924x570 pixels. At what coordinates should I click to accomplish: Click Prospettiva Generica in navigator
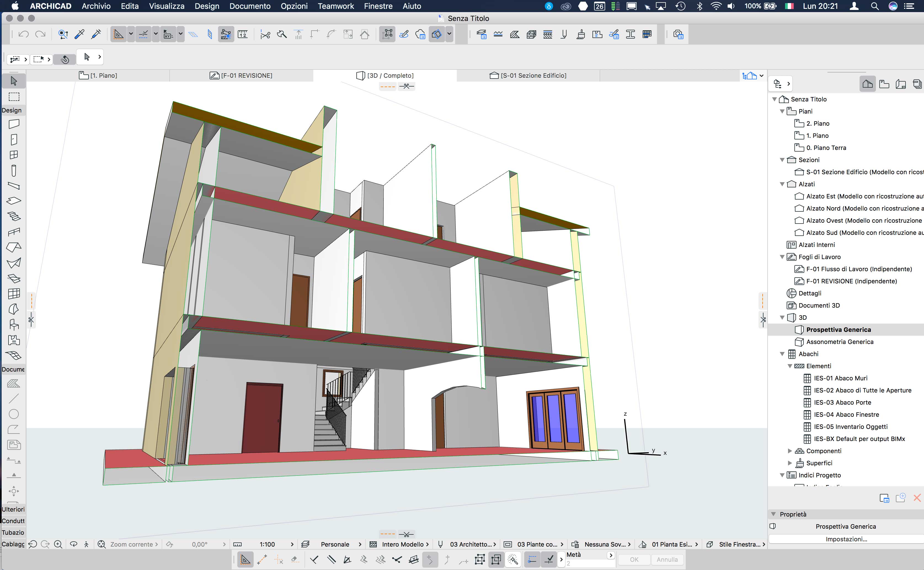838,329
